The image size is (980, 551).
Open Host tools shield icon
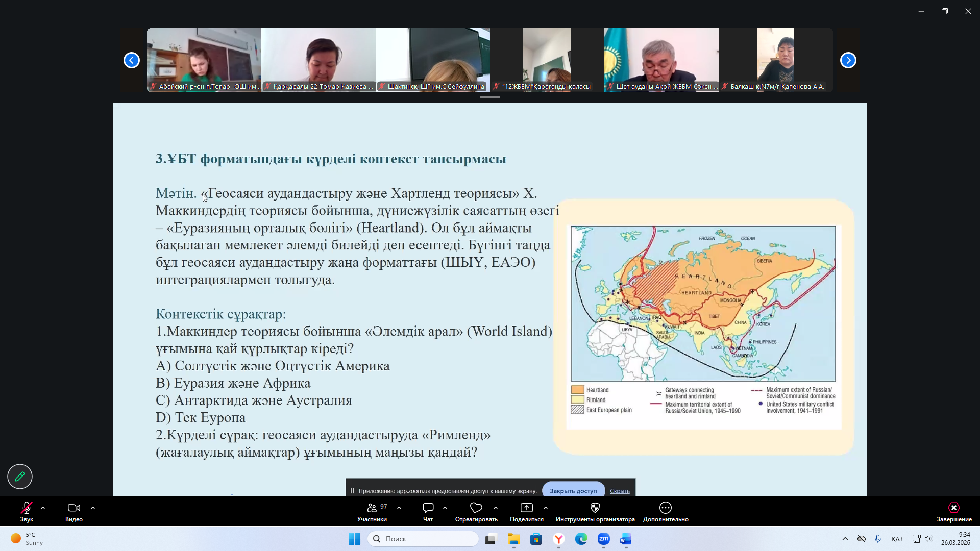595,508
